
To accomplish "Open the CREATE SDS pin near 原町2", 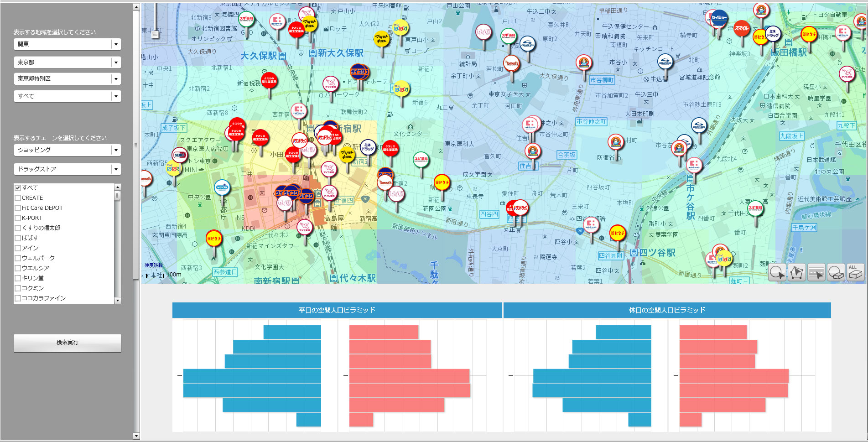I will tap(527, 44).
